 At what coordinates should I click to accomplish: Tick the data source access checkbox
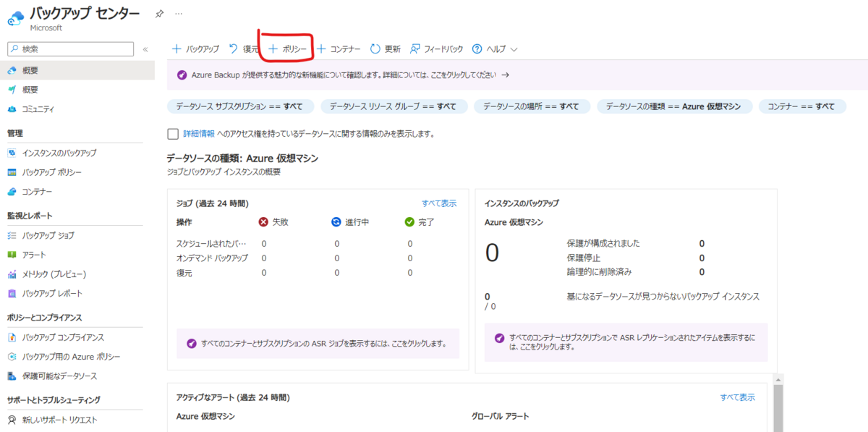(x=172, y=134)
